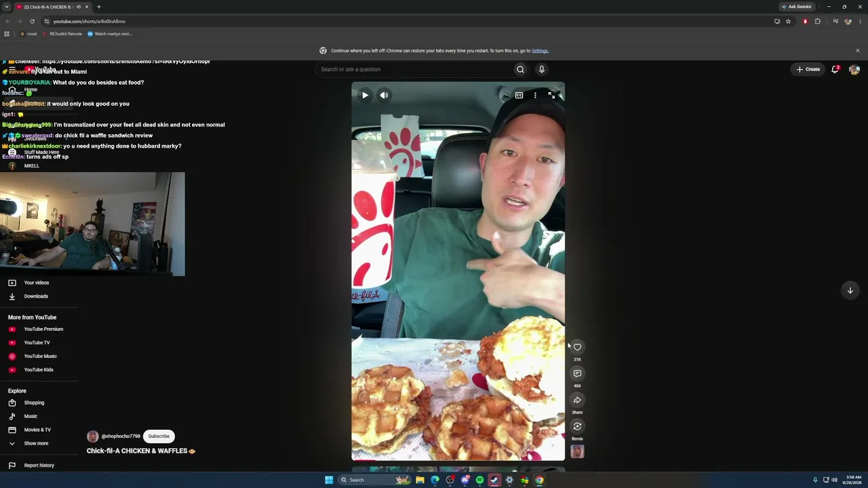The image size is (868, 488).
Task: Share this Short using the arrow icon
Action: pyautogui.click(x=577, y=400)
